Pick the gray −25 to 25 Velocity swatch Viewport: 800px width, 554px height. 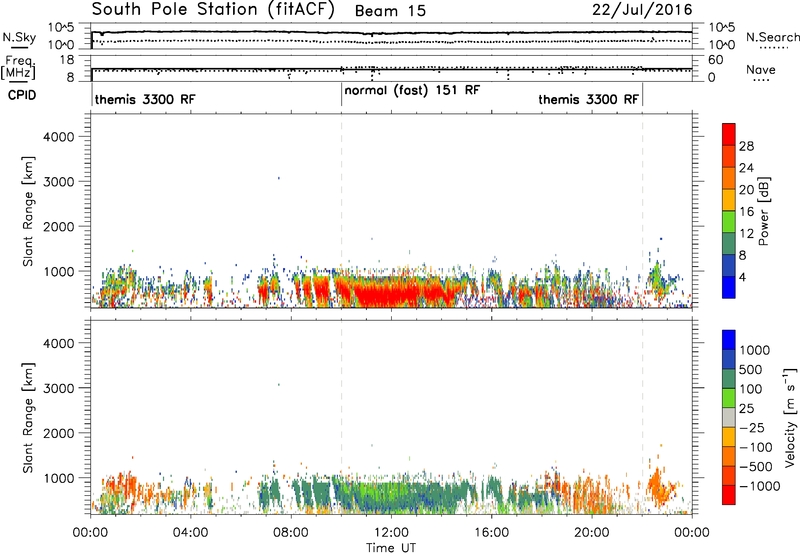tap(729, 417)
